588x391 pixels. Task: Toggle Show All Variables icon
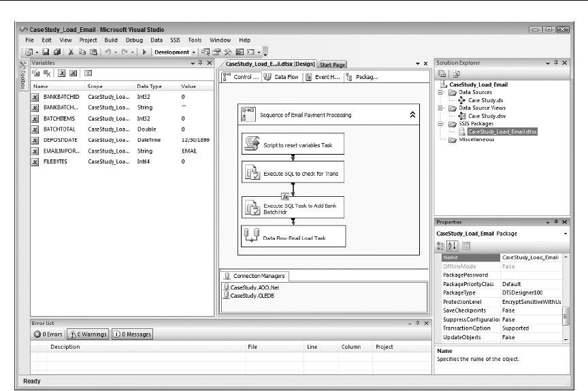[x=73, y=73]
